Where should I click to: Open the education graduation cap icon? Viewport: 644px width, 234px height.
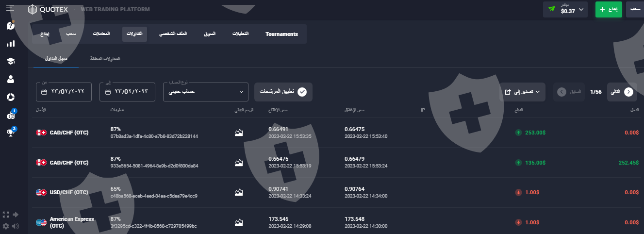coord(10,61)
